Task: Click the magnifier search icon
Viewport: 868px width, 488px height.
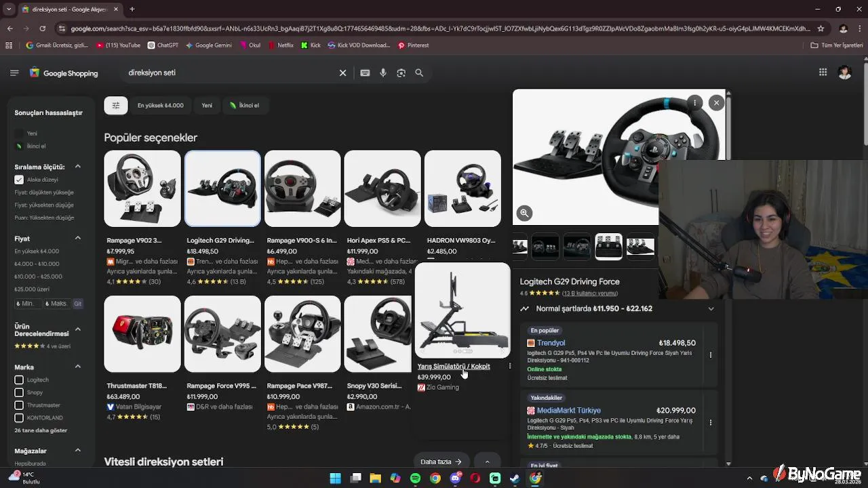Action: click(x=419, y=73)
